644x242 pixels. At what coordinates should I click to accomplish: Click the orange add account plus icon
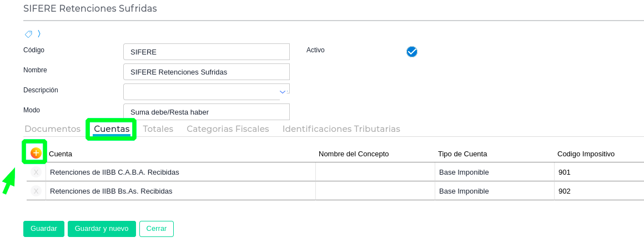point(36,152)
